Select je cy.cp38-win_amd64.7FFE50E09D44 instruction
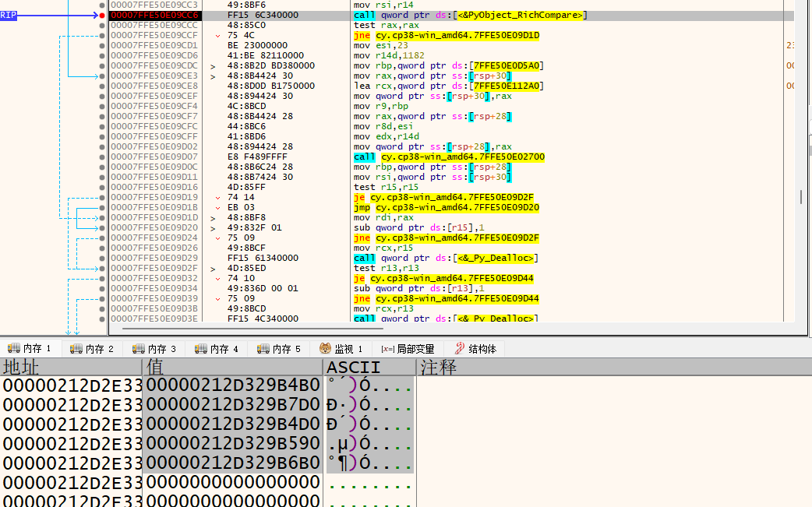 coord(444,278)
